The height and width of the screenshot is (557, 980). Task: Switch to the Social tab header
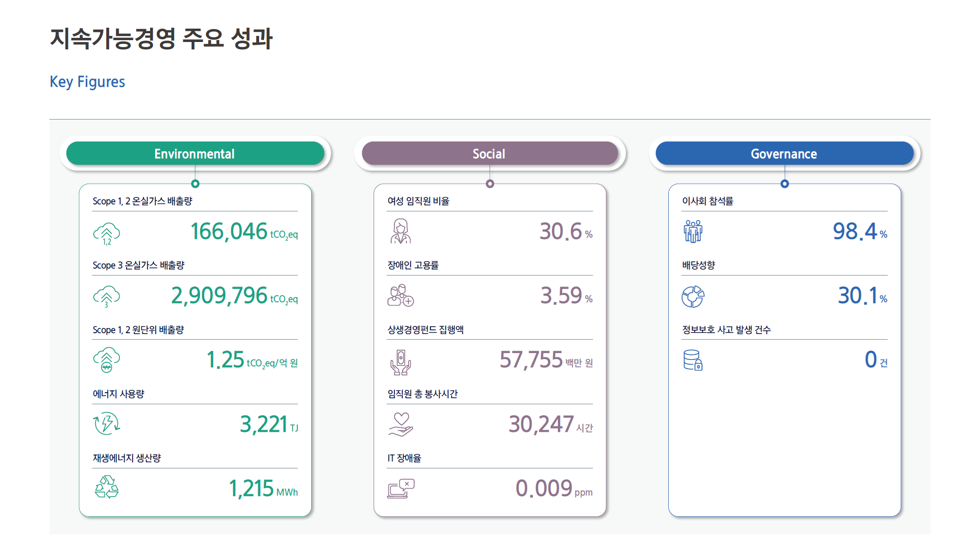(490, 154)
